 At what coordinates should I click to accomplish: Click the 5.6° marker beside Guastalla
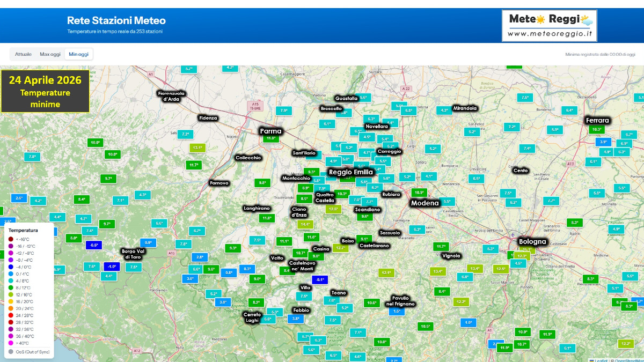point(364,97)
